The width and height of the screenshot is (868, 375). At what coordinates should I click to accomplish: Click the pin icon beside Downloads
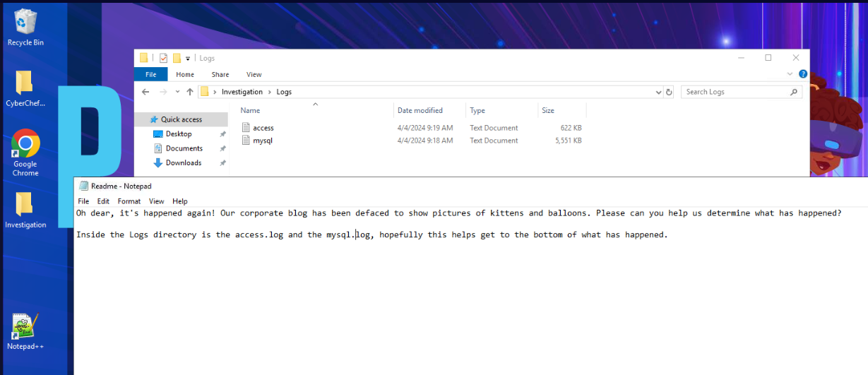tap(222, 163)
